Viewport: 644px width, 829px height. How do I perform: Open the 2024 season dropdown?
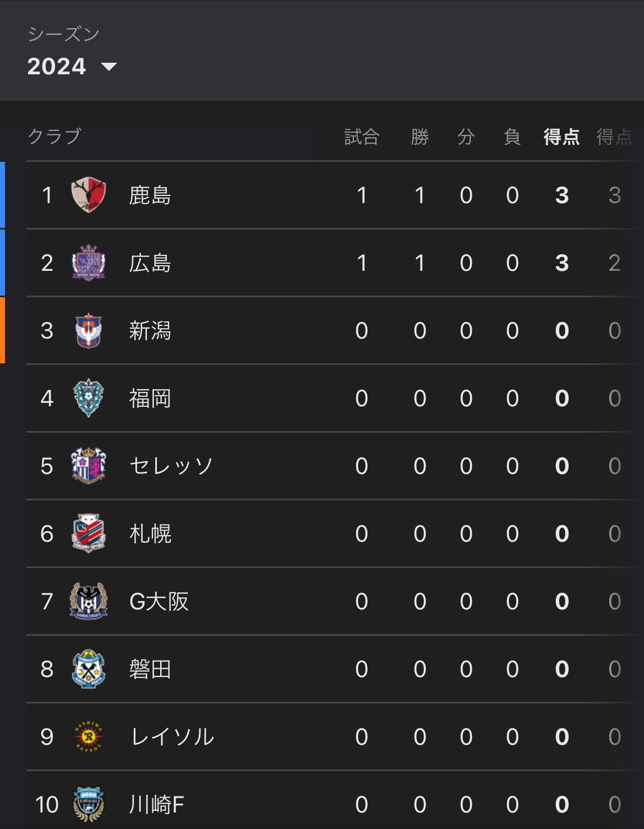[72, 67]
